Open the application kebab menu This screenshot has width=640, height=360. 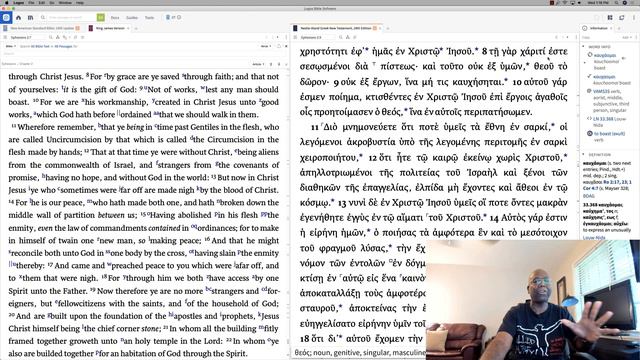click(x=634, y=18)
